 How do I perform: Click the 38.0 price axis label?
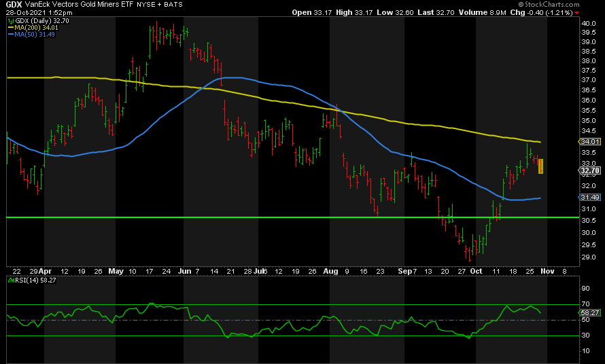[x=589, y=61]
